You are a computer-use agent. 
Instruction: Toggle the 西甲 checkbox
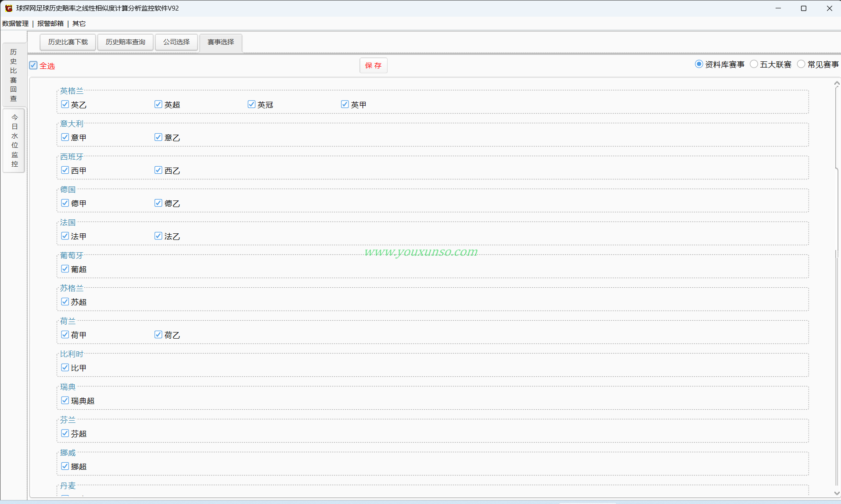(65, 170)
